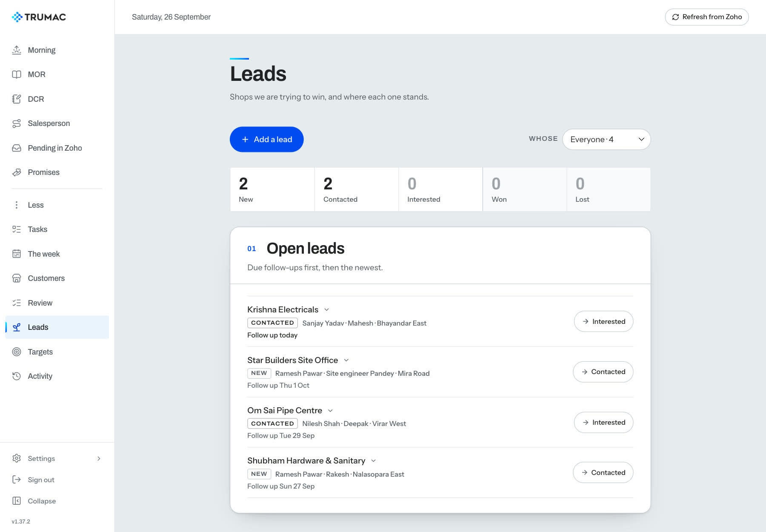Image resolution: width=766 pixels, height=532 pixels.
Task: Click the Promises handshake icon
Action: [x=17, y=172]
